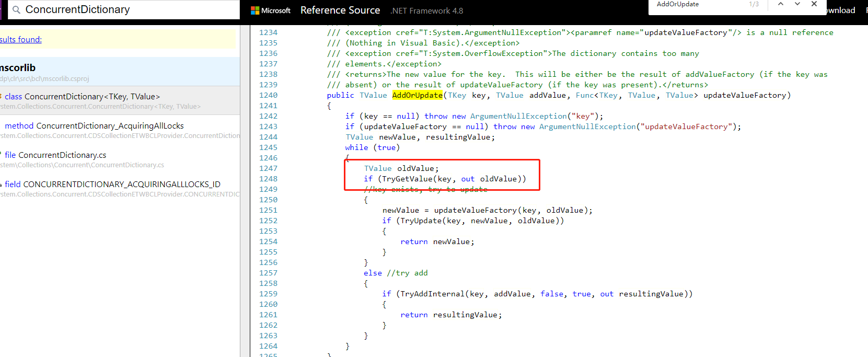The height and width of the screenshot is (357, 868).
Task: Click 'return resultingValue;' on line 1261
Action: pyautogui.click(x=451, y=315)
